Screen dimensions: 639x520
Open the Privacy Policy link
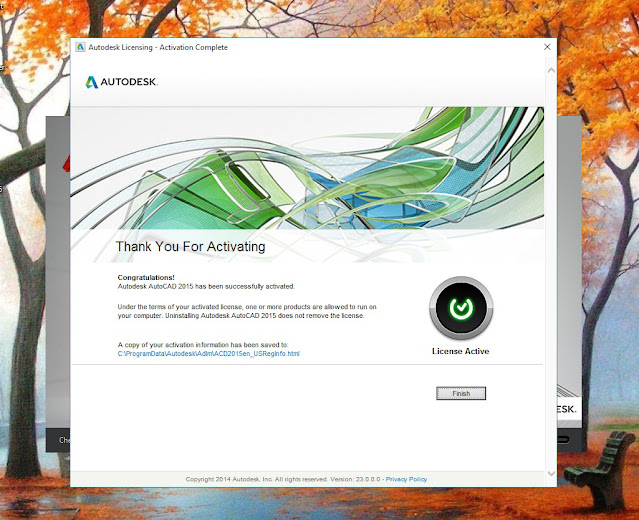pyautogui.click(x=406, y=479)
